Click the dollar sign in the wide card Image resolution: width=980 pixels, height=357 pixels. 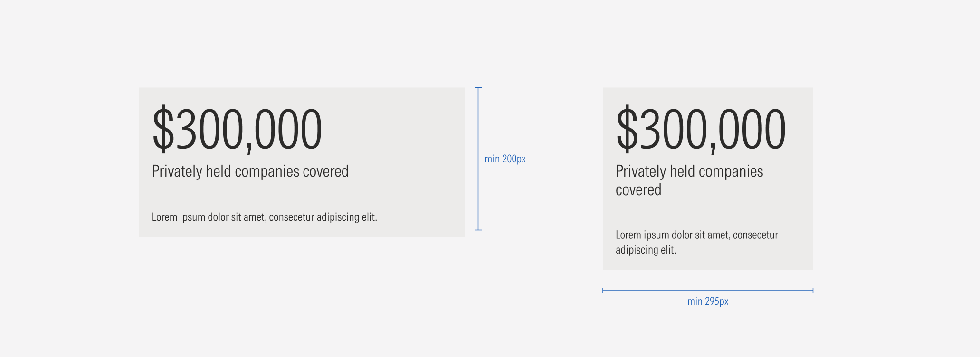163,129
